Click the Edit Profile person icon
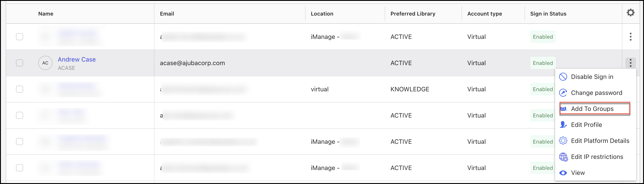Image resolution: width=644 pixels, height=184 pixels. point(563,125)
